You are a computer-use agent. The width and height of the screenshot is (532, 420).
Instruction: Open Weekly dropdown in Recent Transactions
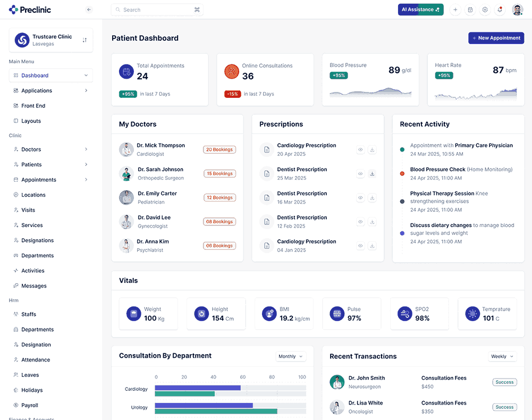502,357
